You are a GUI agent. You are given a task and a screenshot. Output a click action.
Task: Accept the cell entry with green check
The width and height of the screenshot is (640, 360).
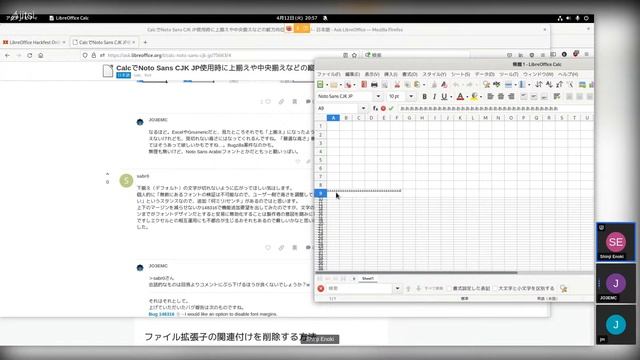click(x=391, y=108)
